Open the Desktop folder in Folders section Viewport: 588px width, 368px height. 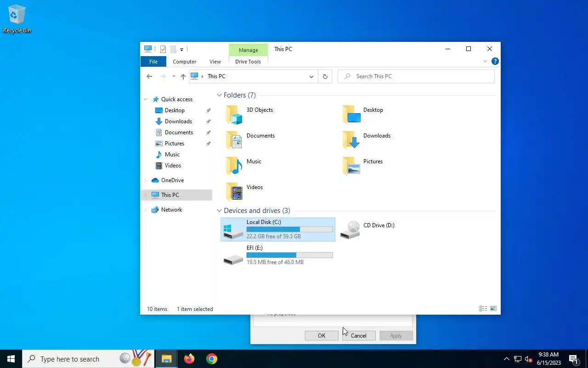pyautogui.click(x=352, y=115)
